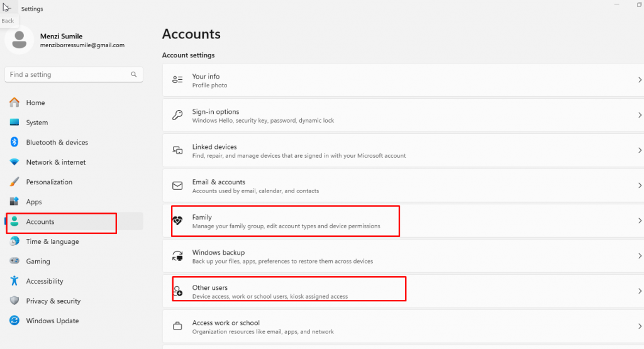Click the Network & internet wifi icon

click(x=14, y=162)
